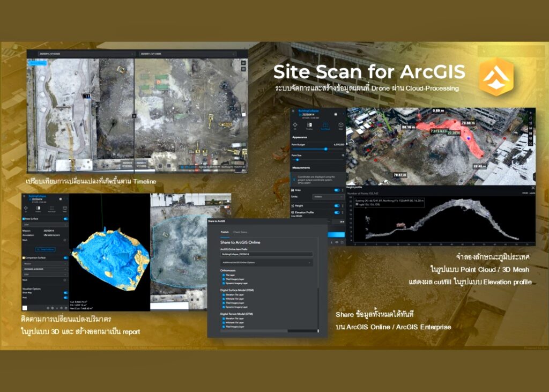The height and width of the screenshot is (392, 549).
Task: Click BuildingCollapse project link in point cloud panel
Action: (x=308, y=111)
